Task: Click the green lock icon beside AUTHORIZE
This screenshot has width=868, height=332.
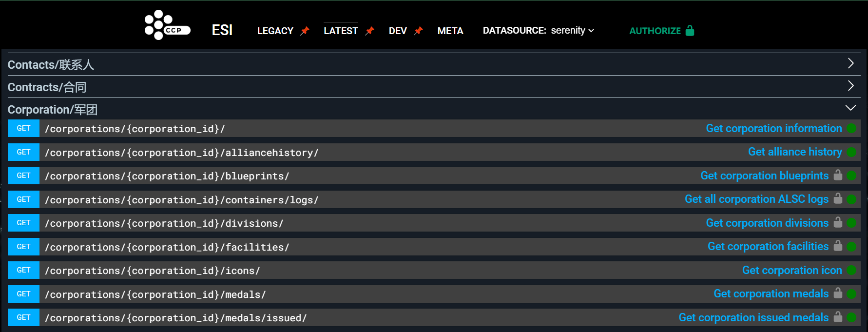Action: point(690,30)
